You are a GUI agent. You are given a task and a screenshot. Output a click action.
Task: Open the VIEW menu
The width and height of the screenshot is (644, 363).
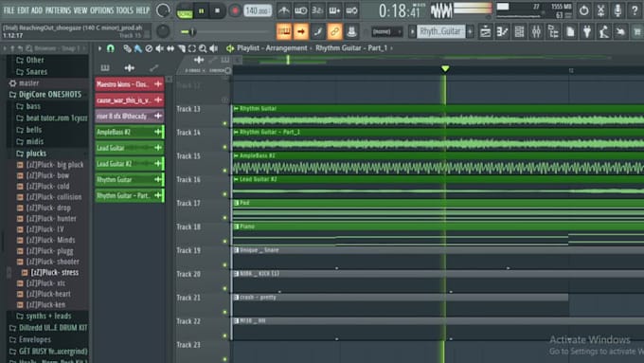[x=80, y=10]
